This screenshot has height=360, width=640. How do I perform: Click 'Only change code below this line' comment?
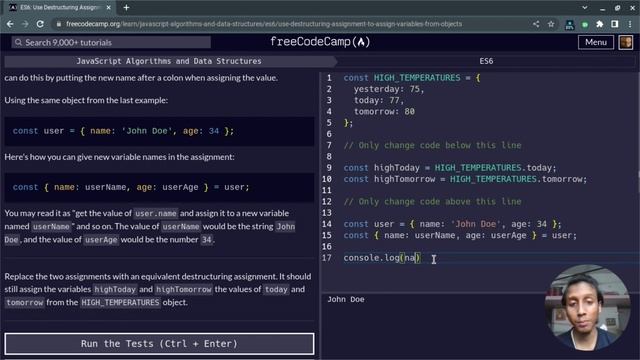(x=432, y=145)
